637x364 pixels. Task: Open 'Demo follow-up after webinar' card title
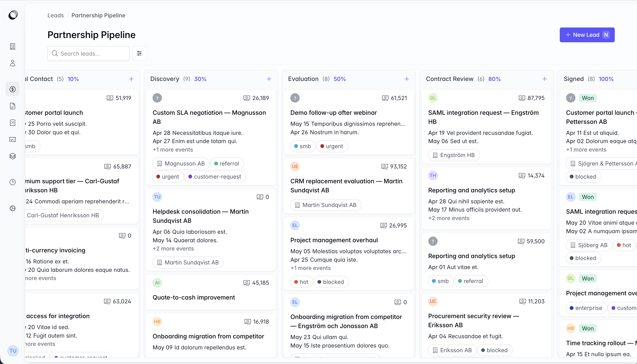(x=333, y=113)
